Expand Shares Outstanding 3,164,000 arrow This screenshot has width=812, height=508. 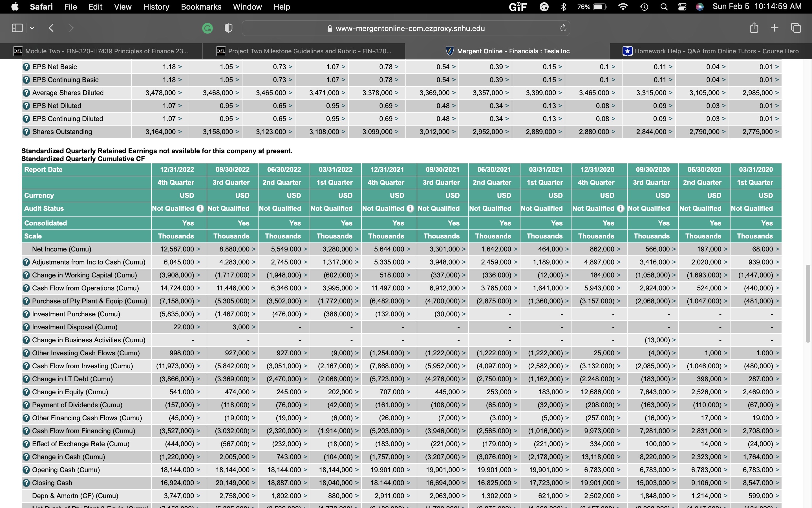tap(180, 132)
